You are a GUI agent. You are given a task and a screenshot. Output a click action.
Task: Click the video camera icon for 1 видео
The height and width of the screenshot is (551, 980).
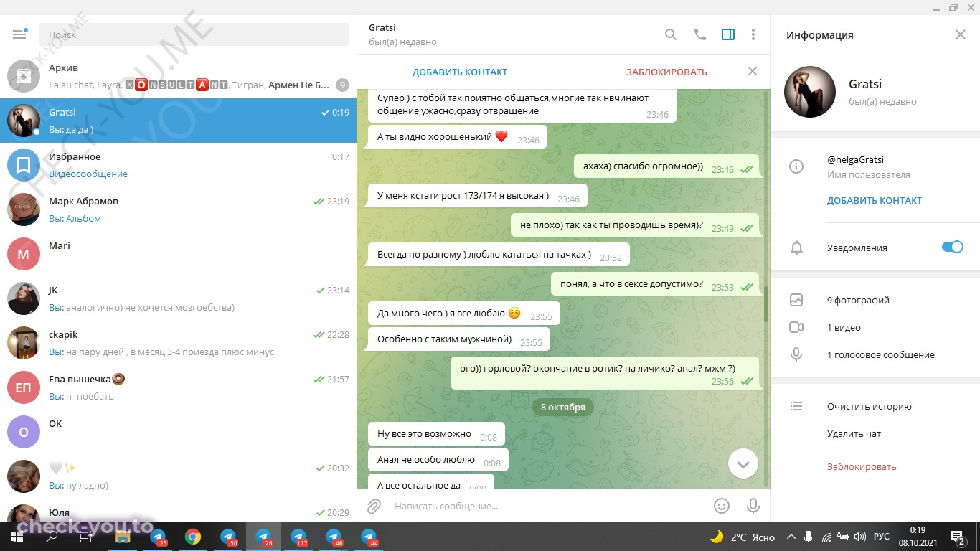796,327
